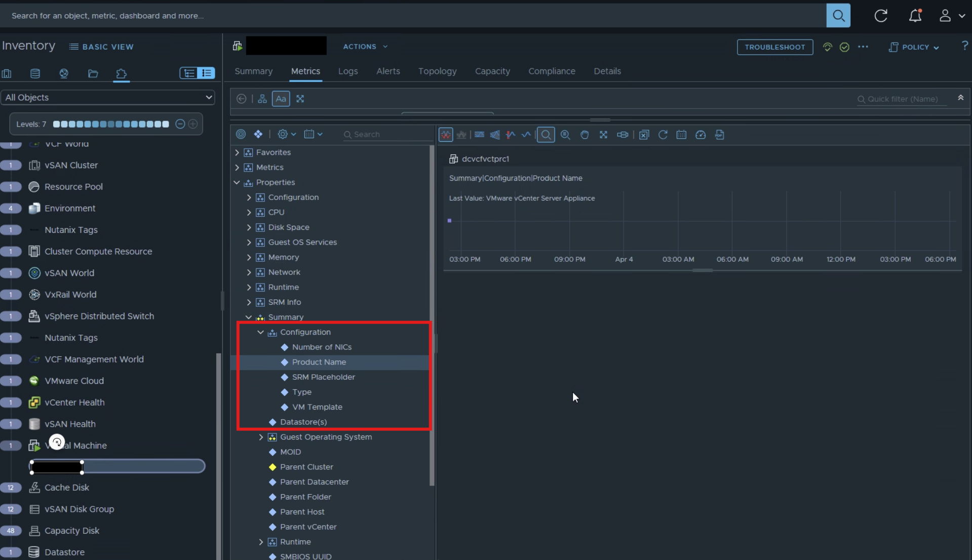Open the Alerts tab

387,71
